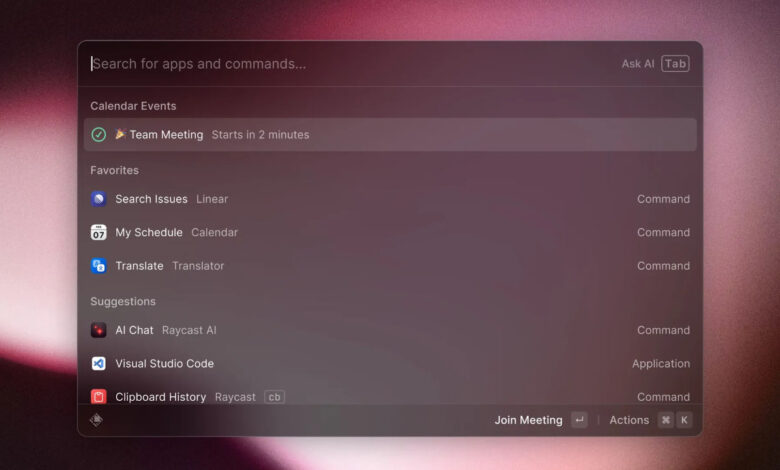780x470 pixels.
Task: Click the 'Raycast AI' subtitle text
Action: point(189,330)
